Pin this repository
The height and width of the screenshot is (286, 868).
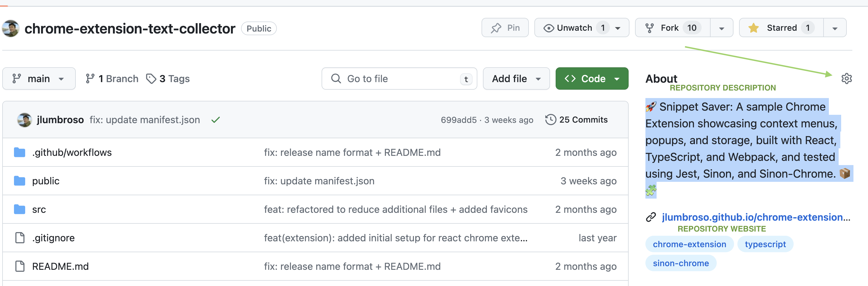pos(505,28)
